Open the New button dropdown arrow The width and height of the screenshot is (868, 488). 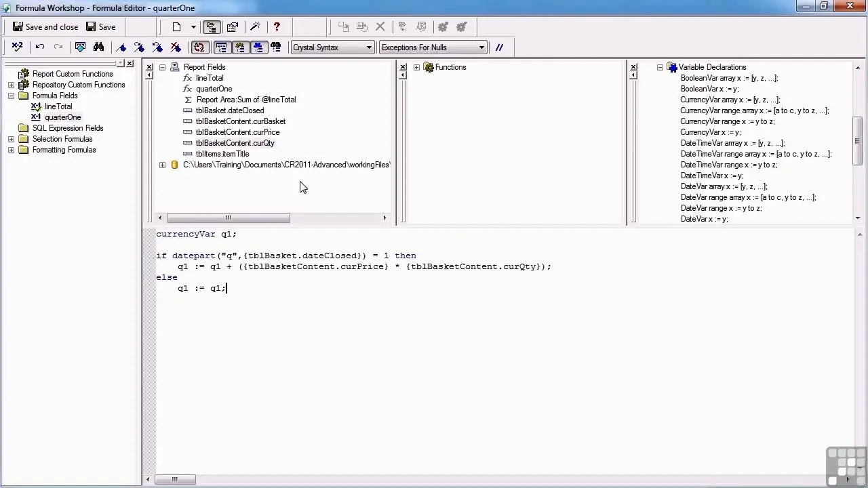coord(193,27)
